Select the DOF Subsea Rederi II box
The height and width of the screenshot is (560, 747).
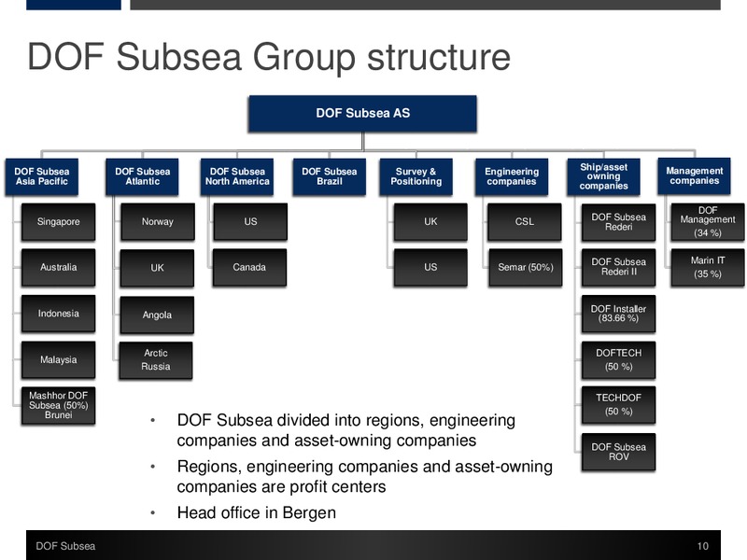point(619,267)
